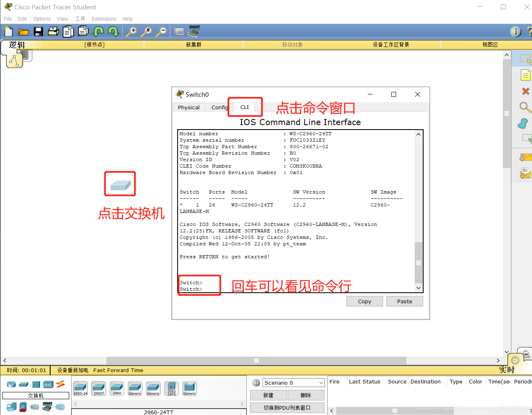Click 设备重新加电 power cycle button

pos(72,370)
